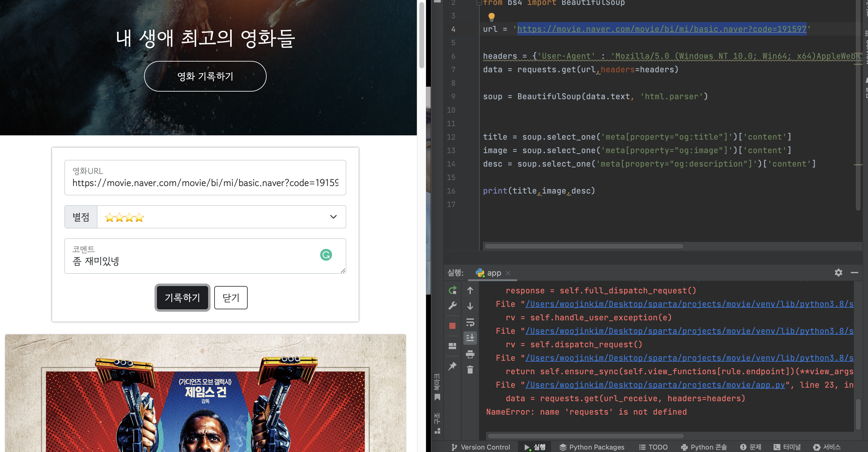Click traceback link above ensure_sync line
Viewport: 868px width, 452px height.
pos(689,358)
